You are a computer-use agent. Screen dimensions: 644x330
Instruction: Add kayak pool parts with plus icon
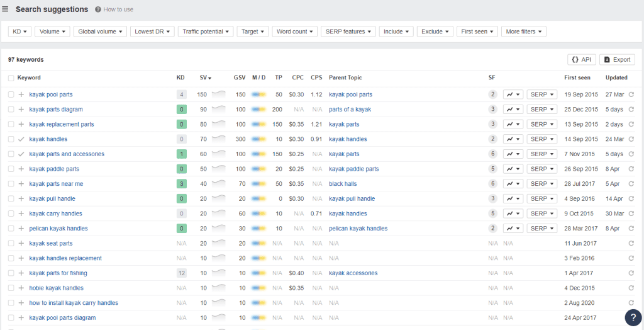[21, 94]
